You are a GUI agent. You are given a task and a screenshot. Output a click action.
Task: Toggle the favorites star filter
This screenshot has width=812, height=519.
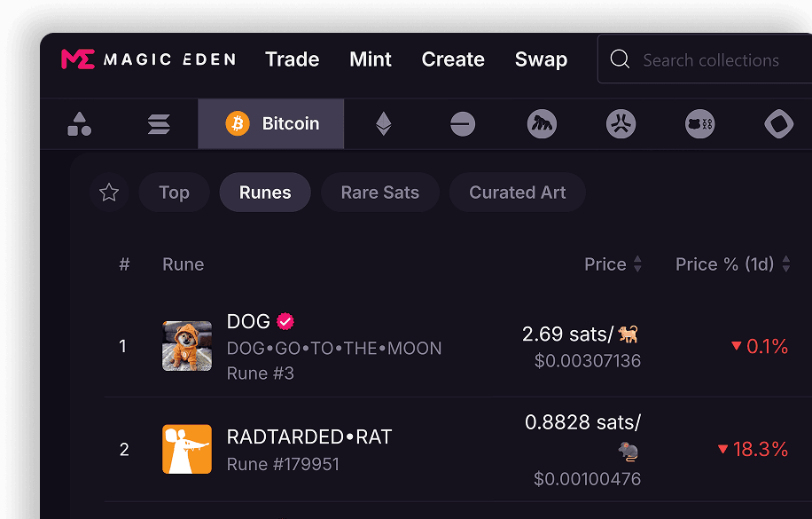[x=109, y=192]
